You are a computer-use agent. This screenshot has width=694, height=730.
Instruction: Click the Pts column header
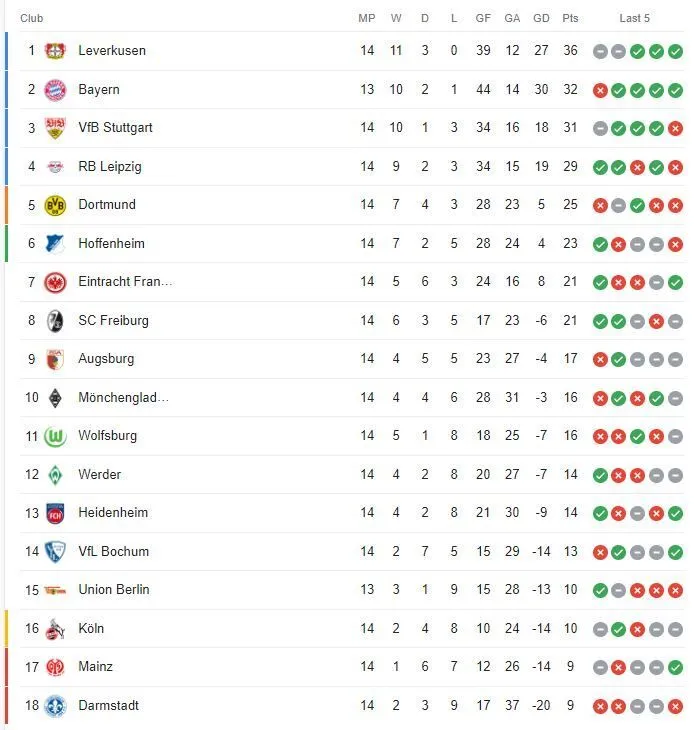[x=570, y=18]
